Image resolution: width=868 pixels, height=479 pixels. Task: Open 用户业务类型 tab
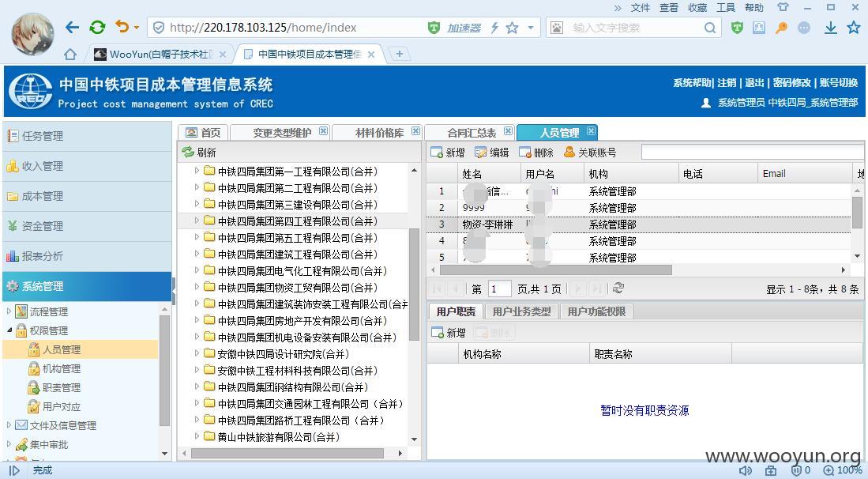click(x=521, y=311)
